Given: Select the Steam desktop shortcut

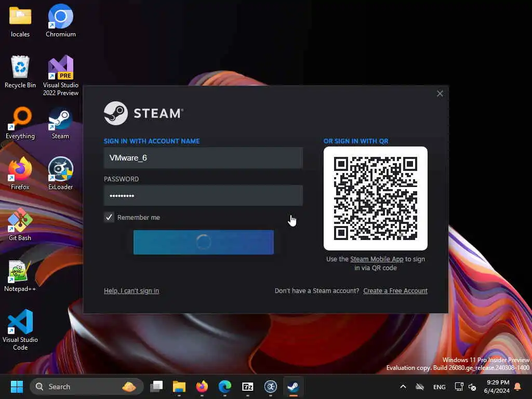Looking at the screenshot, I should click(60, 123).
